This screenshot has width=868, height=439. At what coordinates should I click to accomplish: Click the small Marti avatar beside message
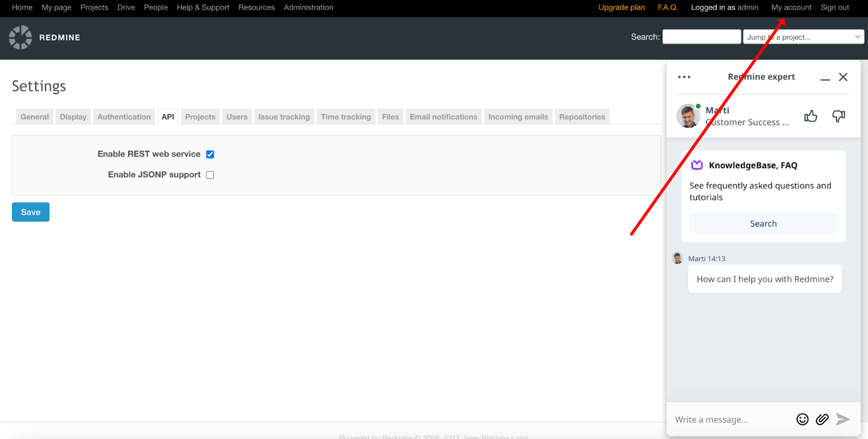[678, 258]
